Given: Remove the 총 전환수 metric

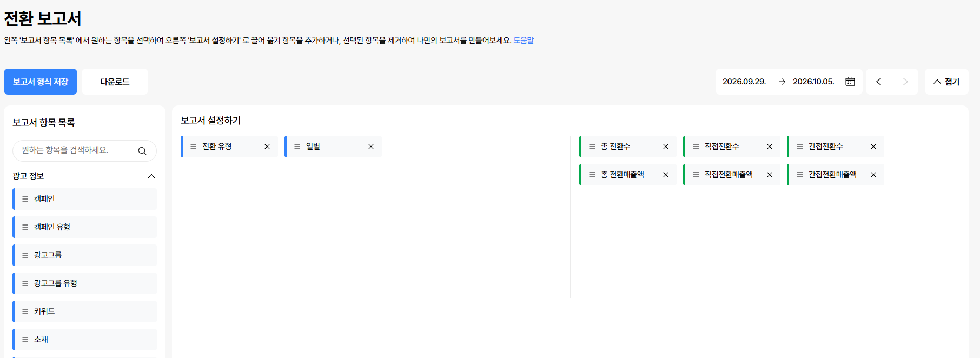Looking at the screenshot, I should [x=666, y=147].
